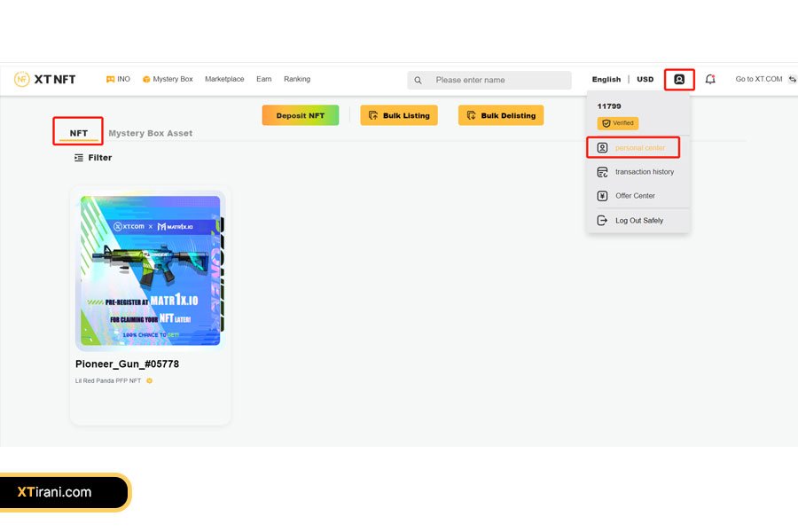Click the search magnifier icon
Screen dimensions: 798x532
click(x=419, y=80)
